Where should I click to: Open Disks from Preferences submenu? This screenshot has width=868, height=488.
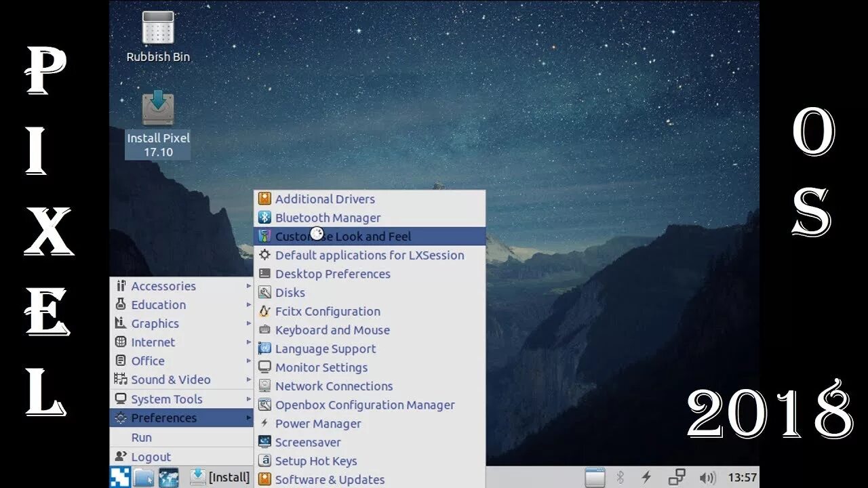tap(370, 292)
